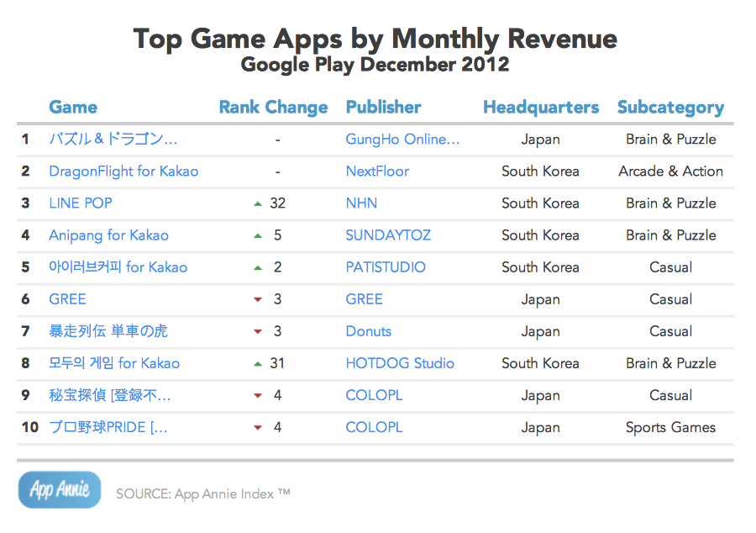
Task: Click the Arcade & Action subcategory cell
Action: coord(670,171)
